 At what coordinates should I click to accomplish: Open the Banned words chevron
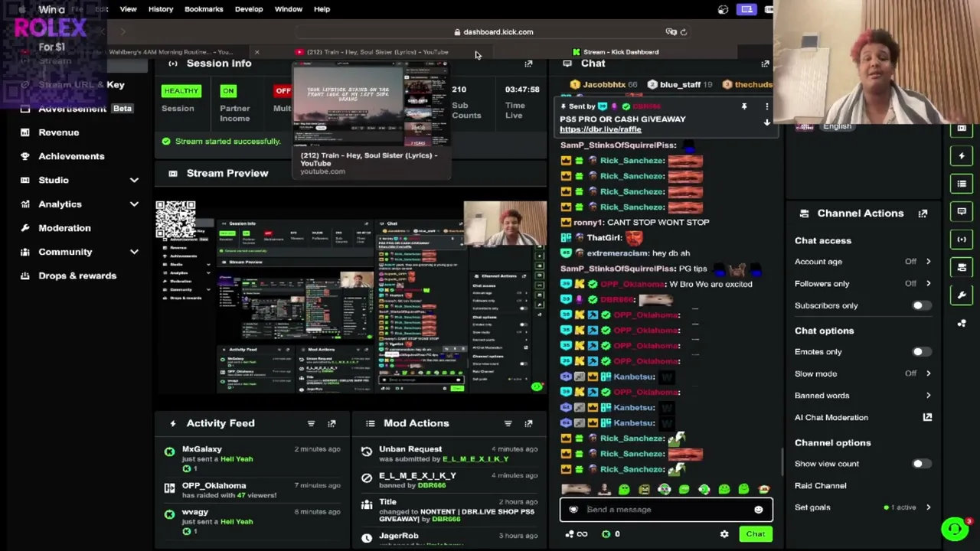click(928, 396)
